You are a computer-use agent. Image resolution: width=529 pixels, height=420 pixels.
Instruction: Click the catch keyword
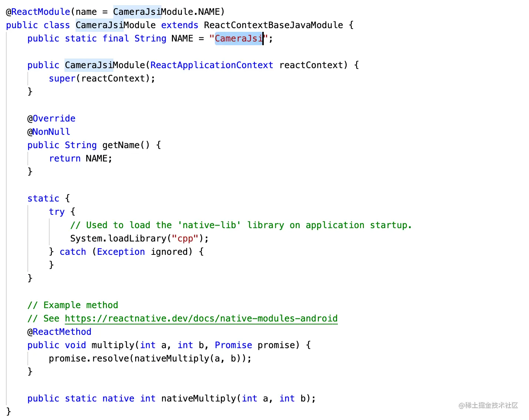click(x=73, y=252)
